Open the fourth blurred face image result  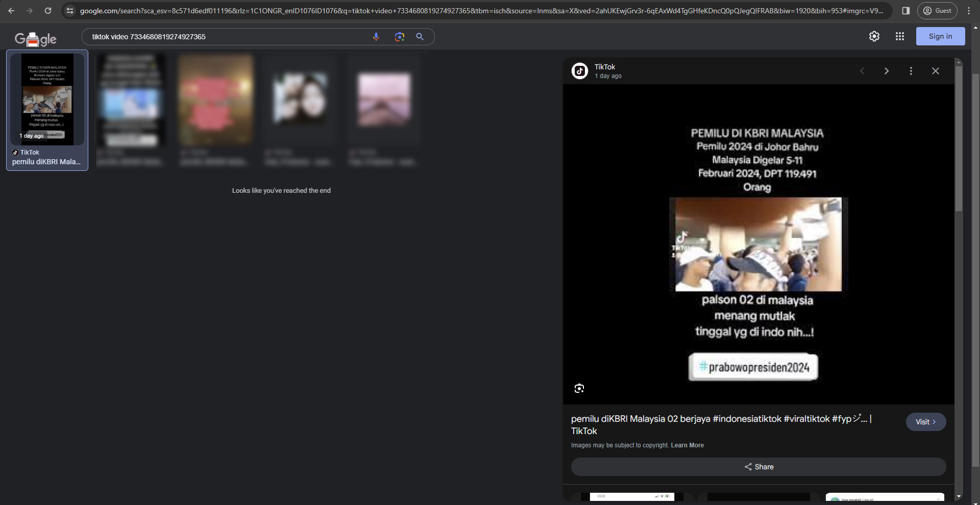[x=300, y=99]
